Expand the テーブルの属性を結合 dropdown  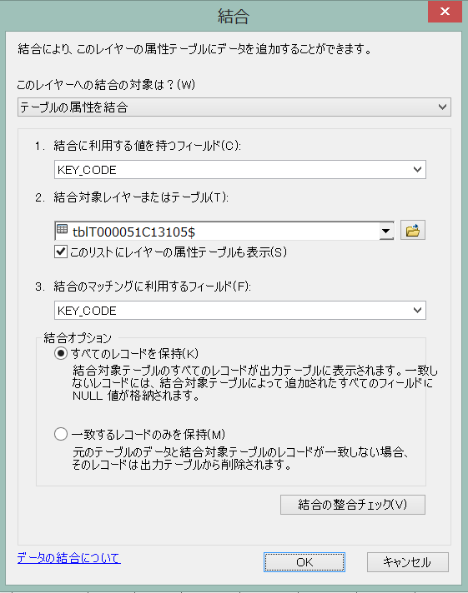click(234, 107)
